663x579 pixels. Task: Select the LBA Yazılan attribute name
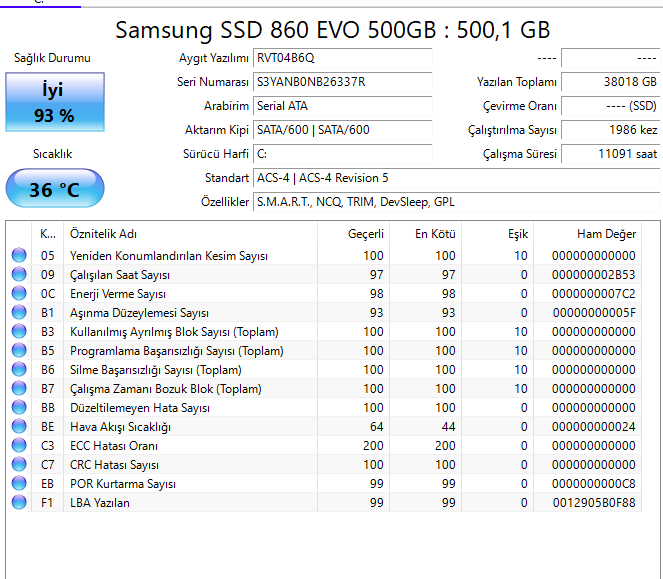point(100,503)
